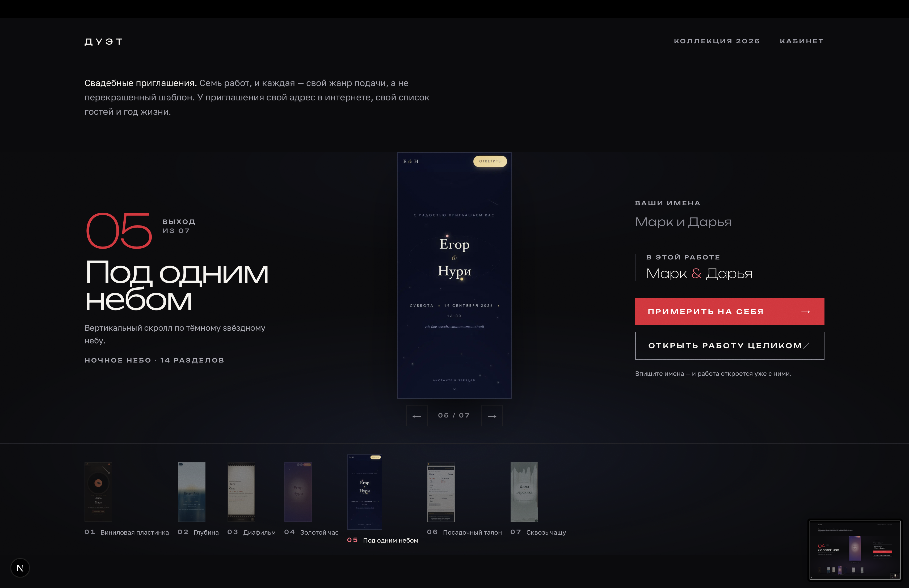909x588 pixels.
Task: Select the Посадочный талон thumbnail
Action: [441, 492]
